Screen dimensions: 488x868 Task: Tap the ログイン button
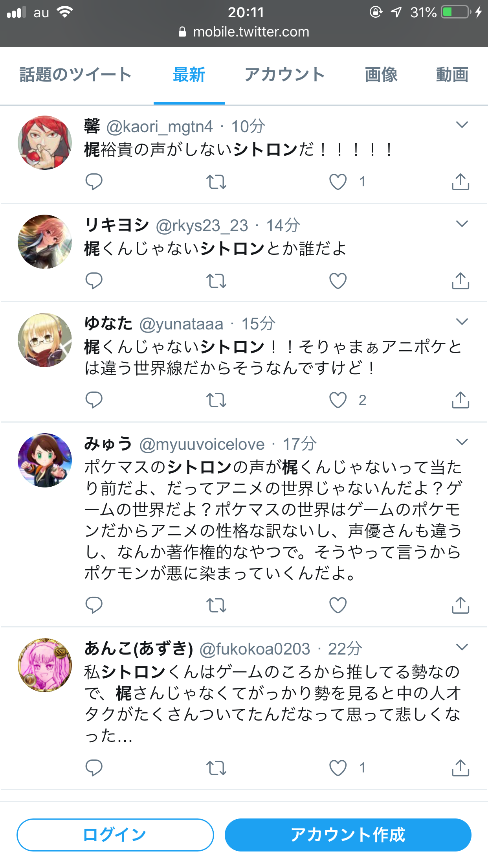click(x=115, y=835)
